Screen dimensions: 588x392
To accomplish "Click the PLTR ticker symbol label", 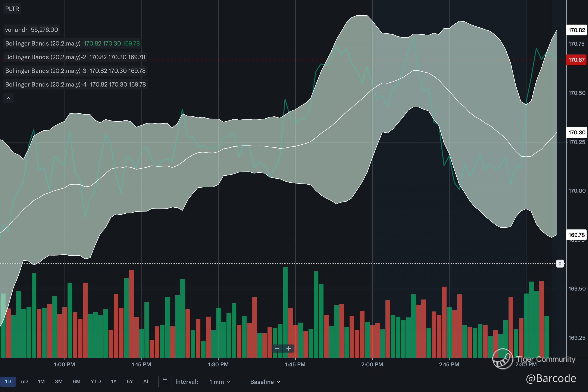I will [12, 9].
